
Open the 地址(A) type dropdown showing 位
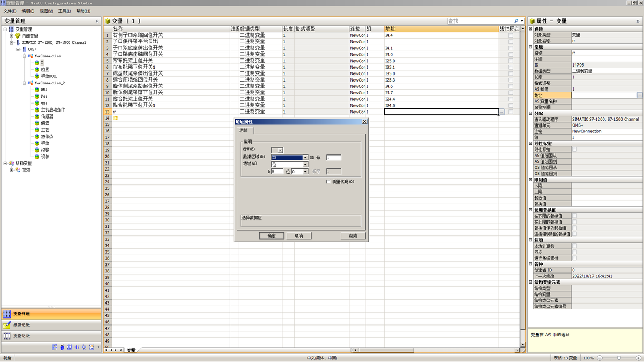pyautogui.click(x=305, y=165)
